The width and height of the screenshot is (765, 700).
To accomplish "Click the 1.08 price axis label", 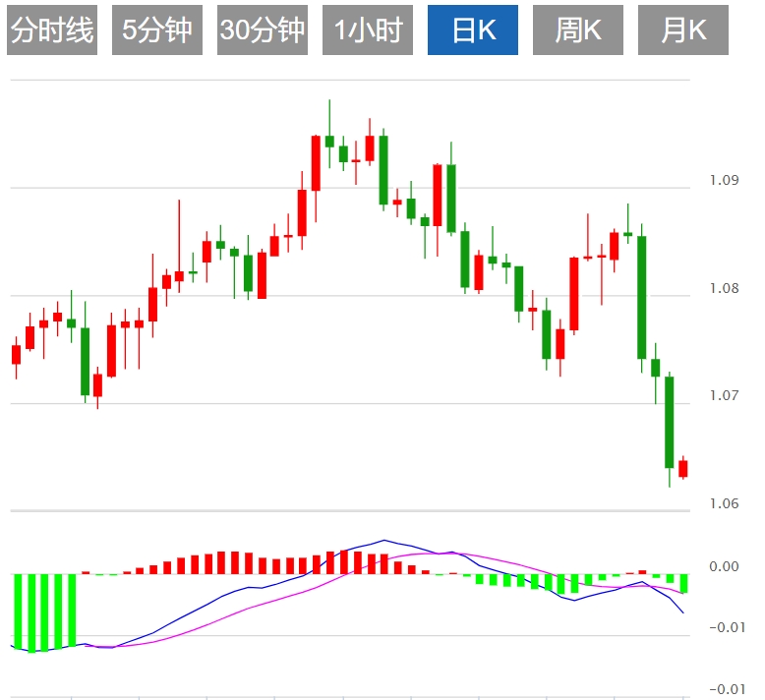I will pos(723,289).
